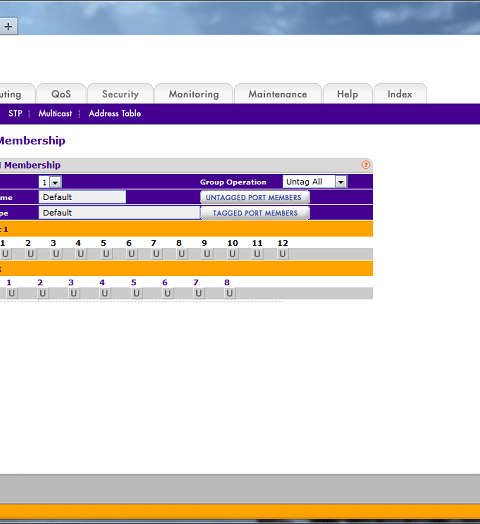The image size is (480, 524).
Task: Toggle port 9 membership in Unit 1 row
Action: pyautogui.click(x=207, y=254)
